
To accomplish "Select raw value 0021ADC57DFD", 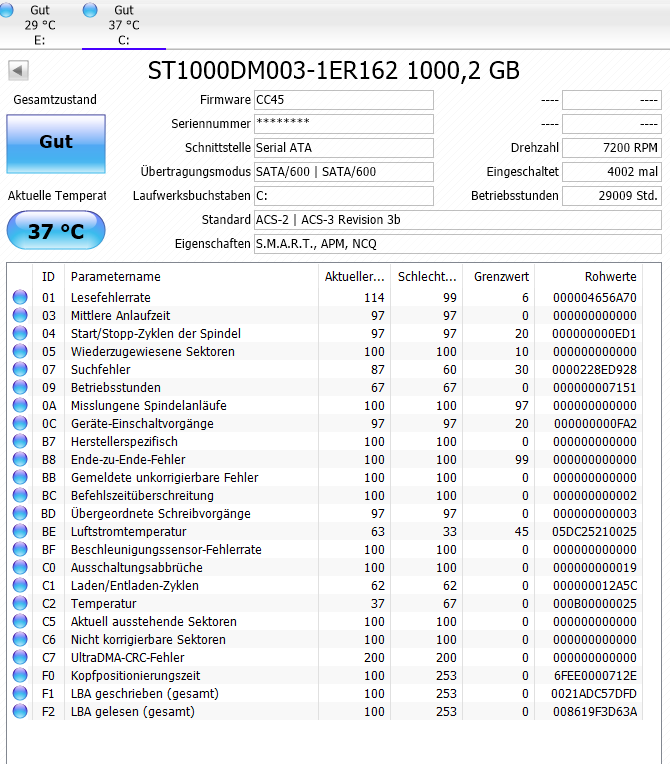I will (594, 694).
